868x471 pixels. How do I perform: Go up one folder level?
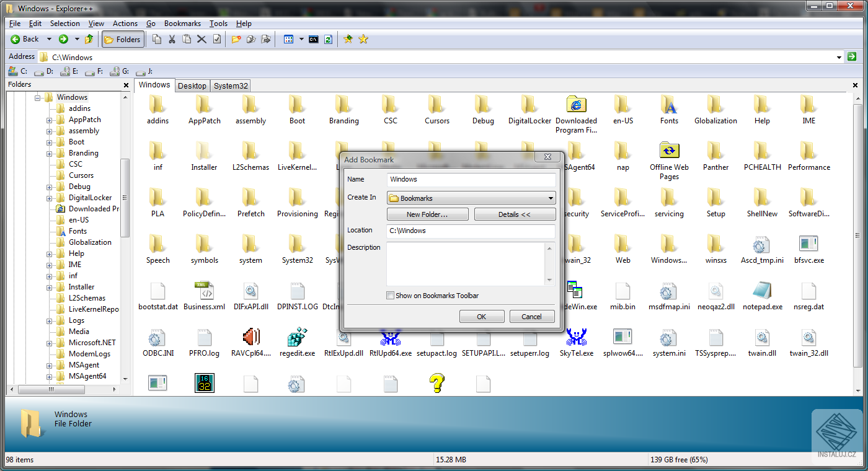(89, 39)
